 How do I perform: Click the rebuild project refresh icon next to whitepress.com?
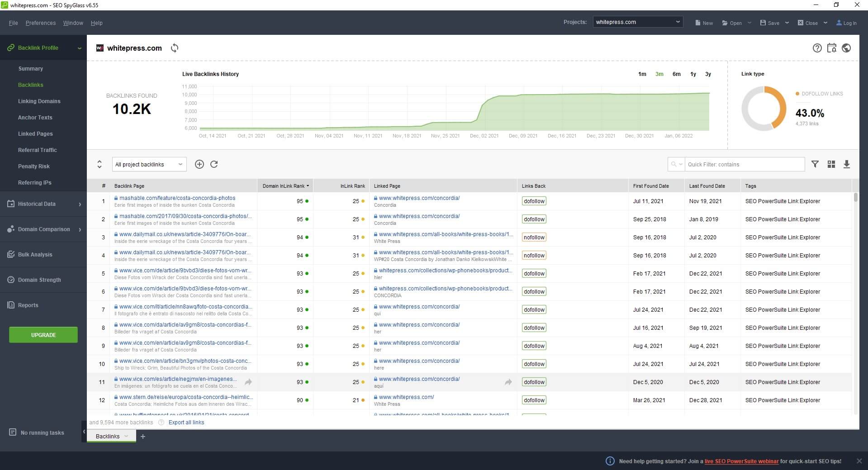click(175, 48)
